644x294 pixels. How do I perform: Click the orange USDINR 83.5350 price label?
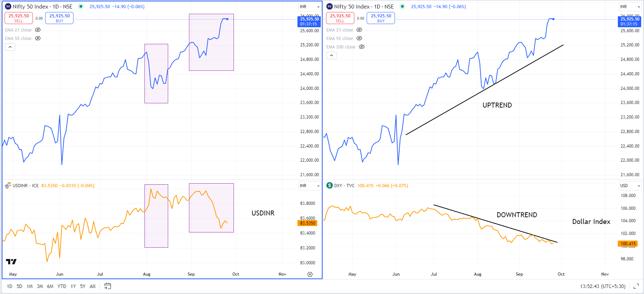coord(307,223)
